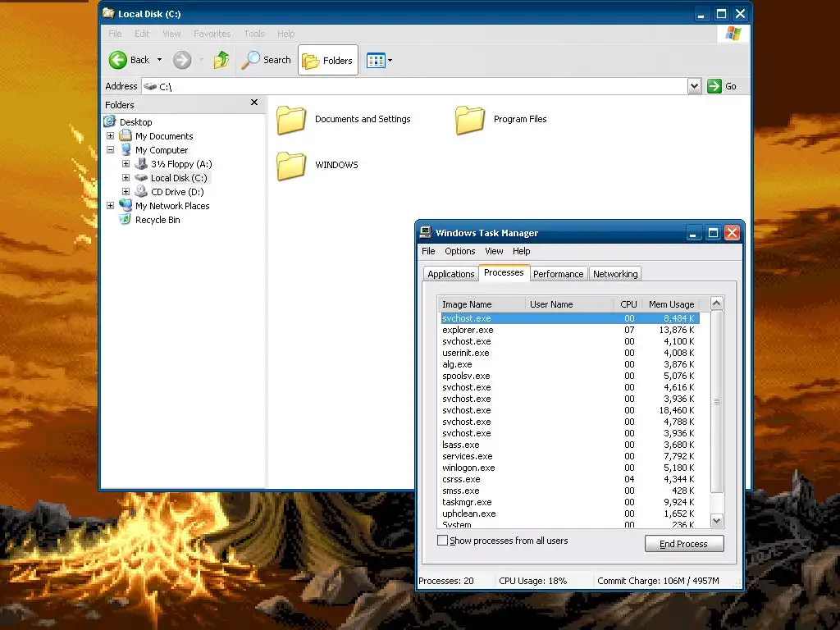Image resolution: width=840 pixels, height=630 pixels.
Task: Expand the 3½ Floppy (A:) node
Action: 126,164
